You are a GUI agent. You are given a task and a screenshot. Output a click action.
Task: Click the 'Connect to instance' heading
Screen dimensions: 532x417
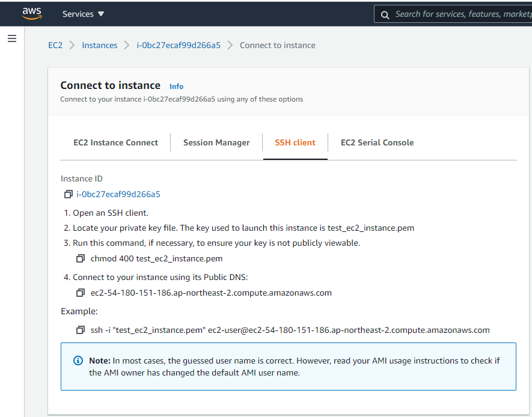point(110,85)
